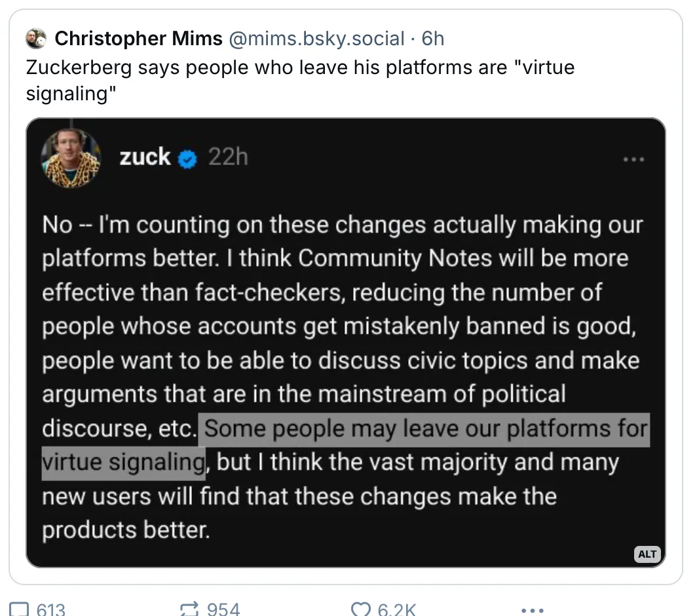Click the blue verified badge beside zuck

pyautogui.click(x=187, y=159)
